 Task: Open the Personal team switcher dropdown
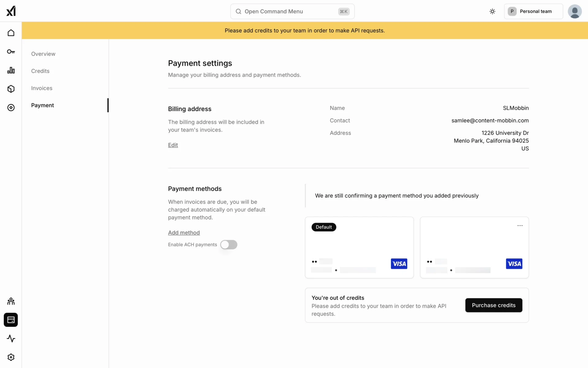coord(533,11)
